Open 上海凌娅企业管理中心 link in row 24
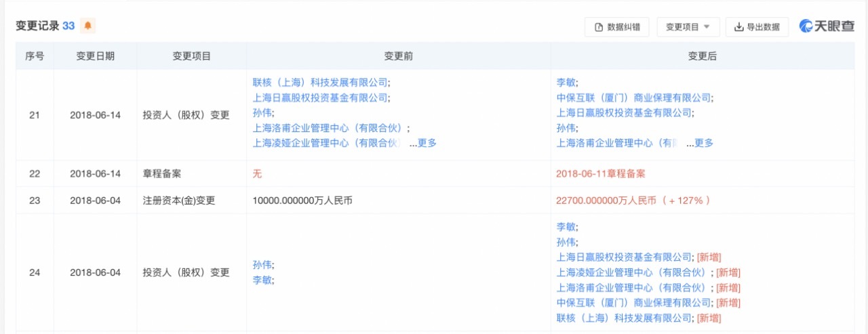Screen dimensions: 868x334 coord(633,272)
